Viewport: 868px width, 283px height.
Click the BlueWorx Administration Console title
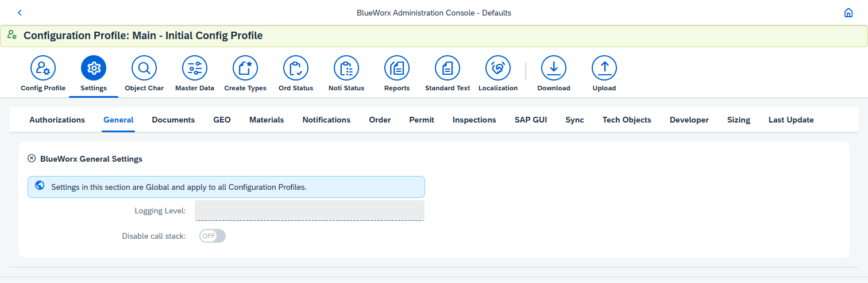coord(434,13)
